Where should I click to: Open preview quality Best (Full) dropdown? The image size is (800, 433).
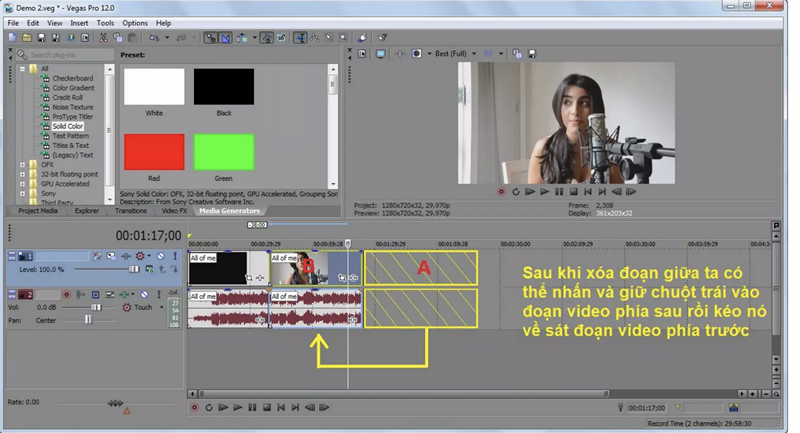click(474, 54)
